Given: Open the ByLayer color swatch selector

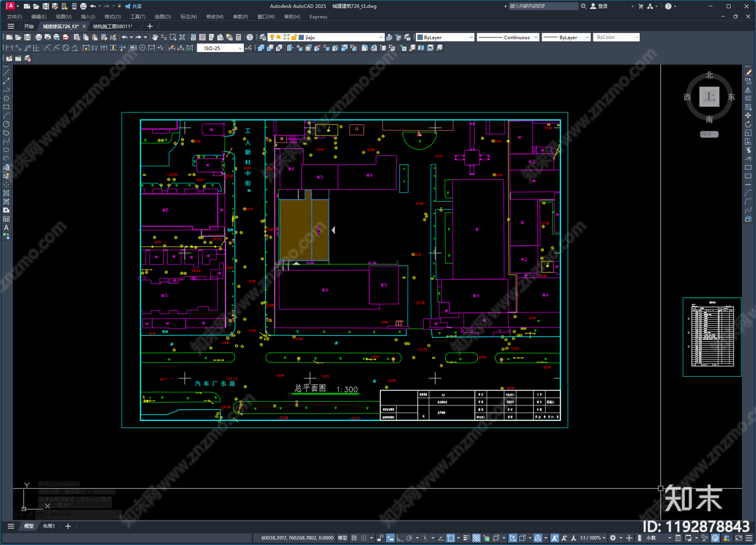Looking at the screenshot, I should [445, 37].
